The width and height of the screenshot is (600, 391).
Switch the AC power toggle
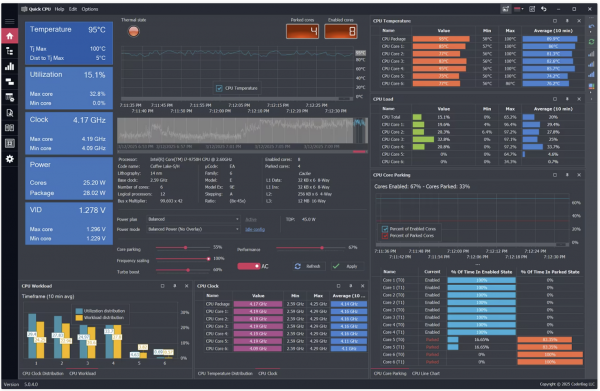pyautogui.click(x=249, y=266)
